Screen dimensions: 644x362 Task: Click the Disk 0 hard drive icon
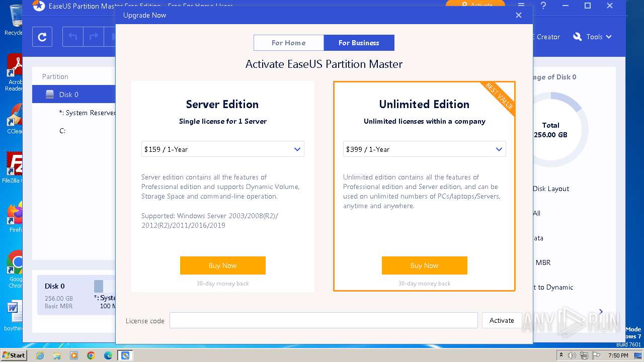coord(49,95)
